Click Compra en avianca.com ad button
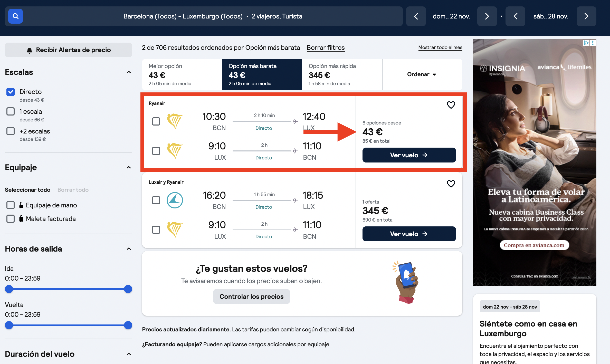The width and height of the screenshot is (610, 364). (x=534, y=245)
